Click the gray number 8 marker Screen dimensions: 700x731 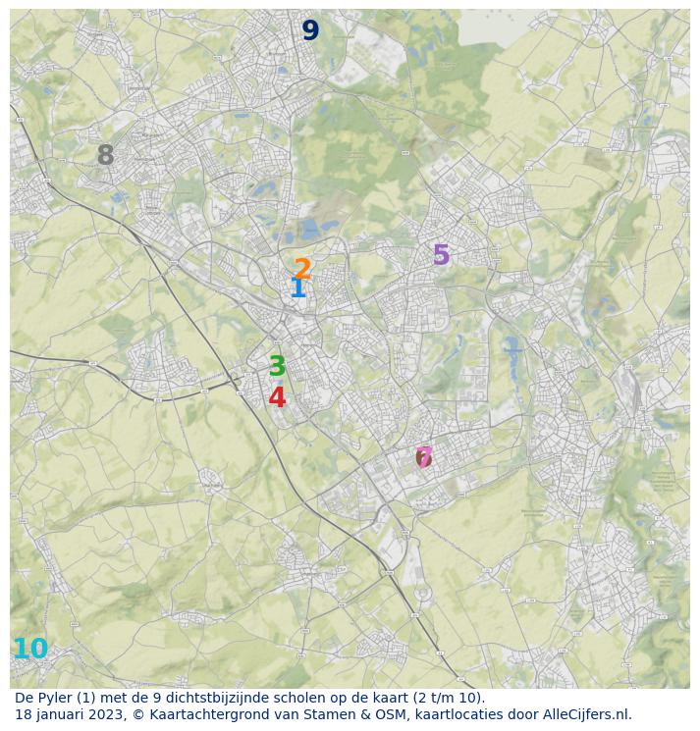coord(105,156)
